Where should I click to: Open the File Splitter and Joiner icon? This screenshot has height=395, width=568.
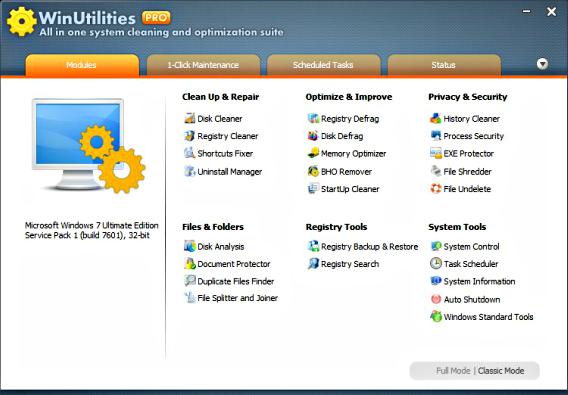point(189,298)
